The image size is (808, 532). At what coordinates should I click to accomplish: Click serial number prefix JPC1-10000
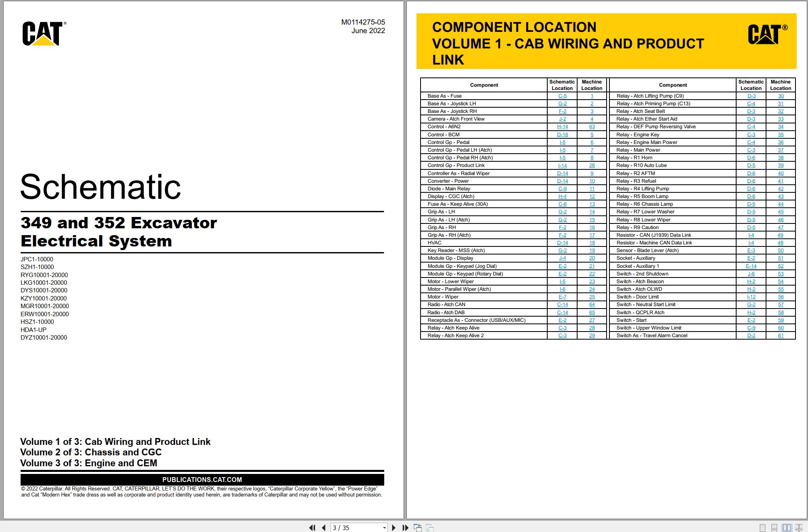point(37,259)
